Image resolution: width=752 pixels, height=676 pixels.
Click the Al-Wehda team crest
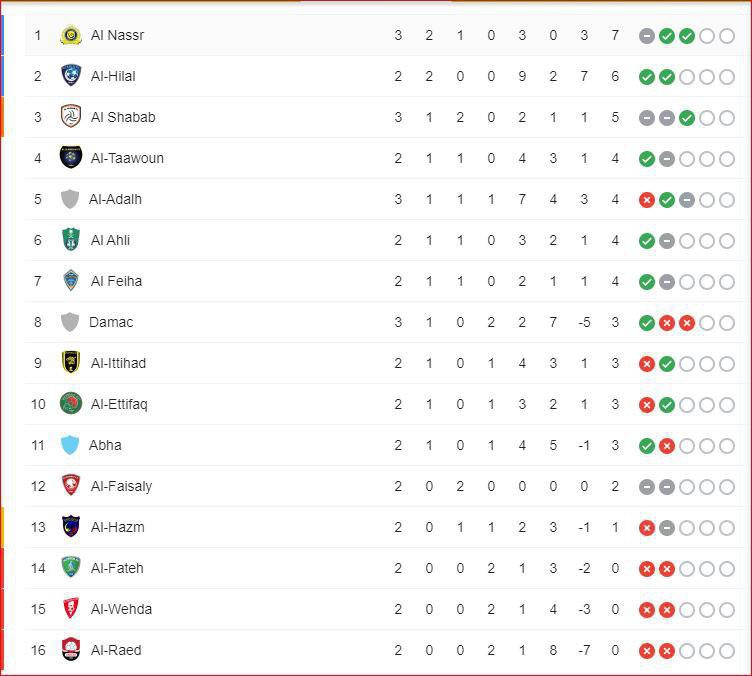tap(70, 609)
